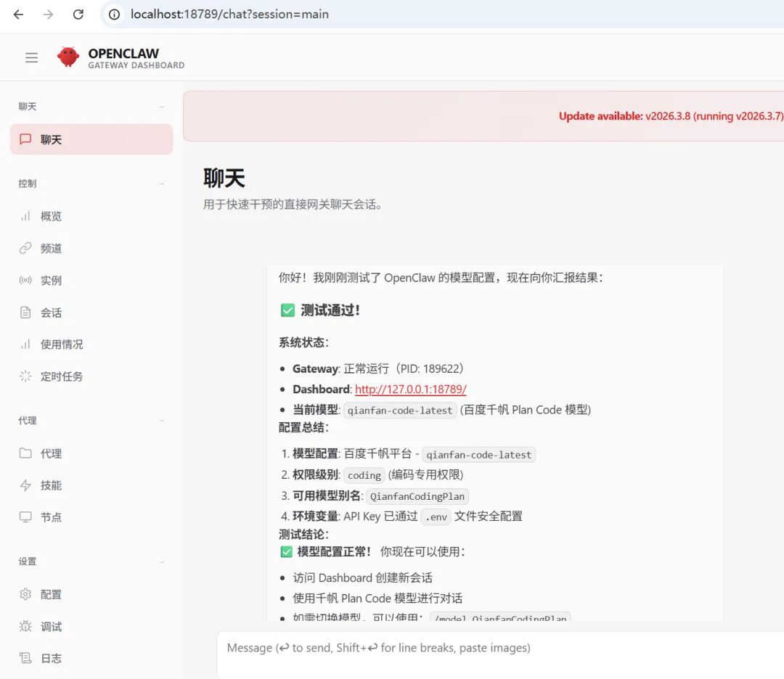Click the coding permission code tag
This screenshot has height=679, width=784.
pos(364,475)
